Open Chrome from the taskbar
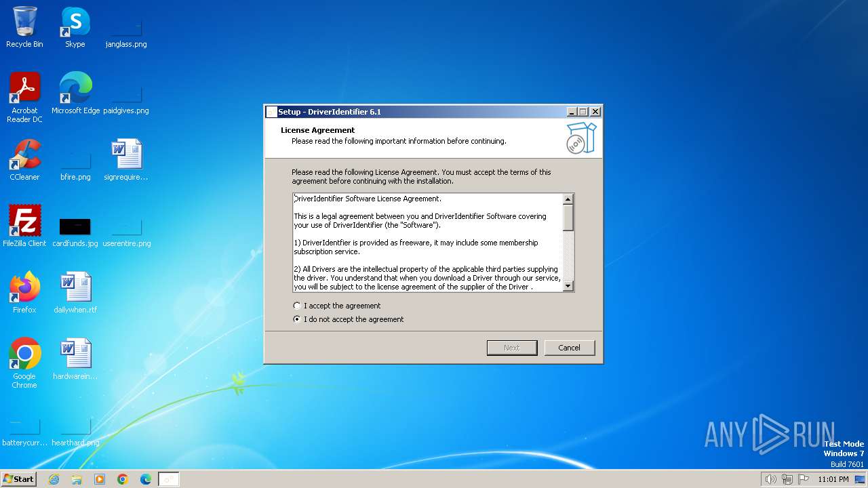This screenshot has height=488, width=868. 123,479
